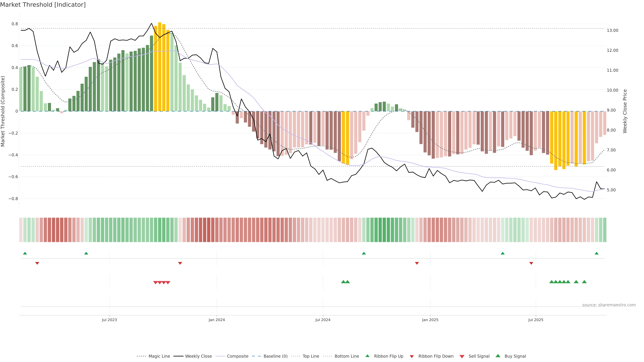This screenshot has width=644, height=362.
Task: Click the source: sharemaestro.com text
Action: click(609, 305)
